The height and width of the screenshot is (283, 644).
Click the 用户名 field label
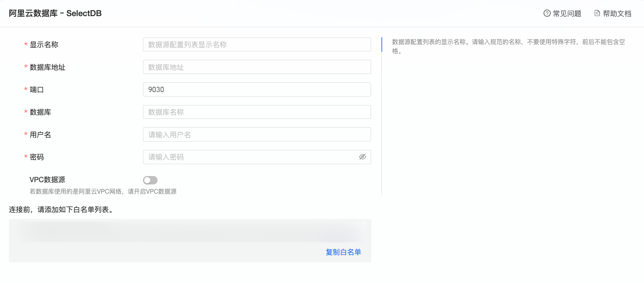pyautogui.click(x=40, y=135)
